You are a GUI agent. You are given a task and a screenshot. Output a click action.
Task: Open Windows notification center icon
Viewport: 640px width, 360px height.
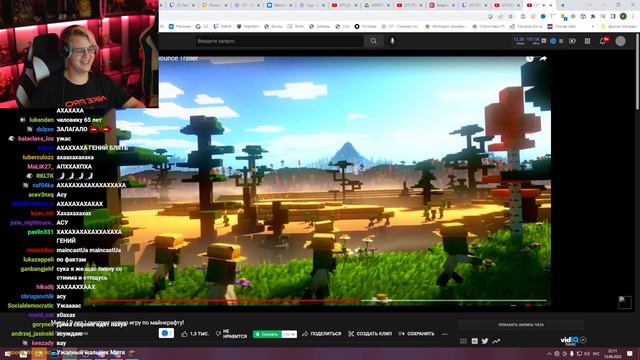tap(630, 353)
